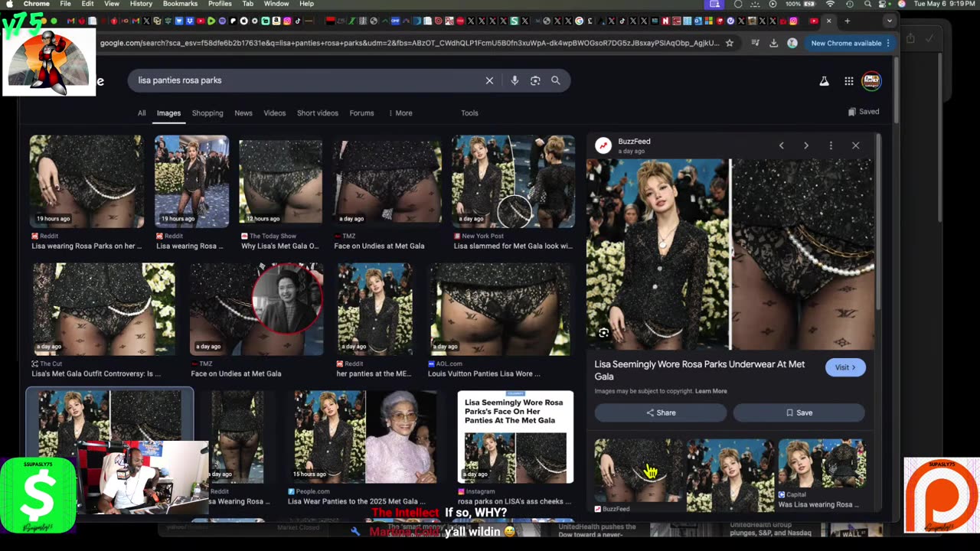Search inside the preview image with Lens
Viewport: 980px width, 551px height.
coord(604,333)
